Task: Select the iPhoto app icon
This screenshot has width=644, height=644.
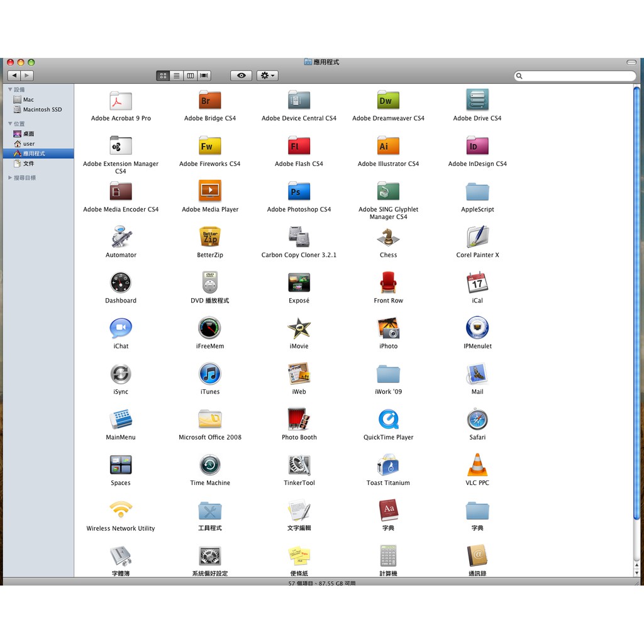Action: (x=388, y=328)
